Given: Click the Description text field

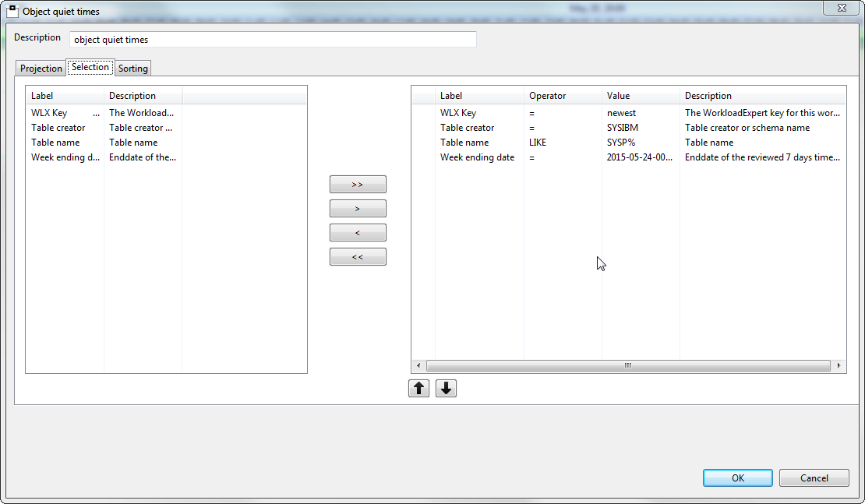Looking at the screenshot, I should click(x=273, y=40).
